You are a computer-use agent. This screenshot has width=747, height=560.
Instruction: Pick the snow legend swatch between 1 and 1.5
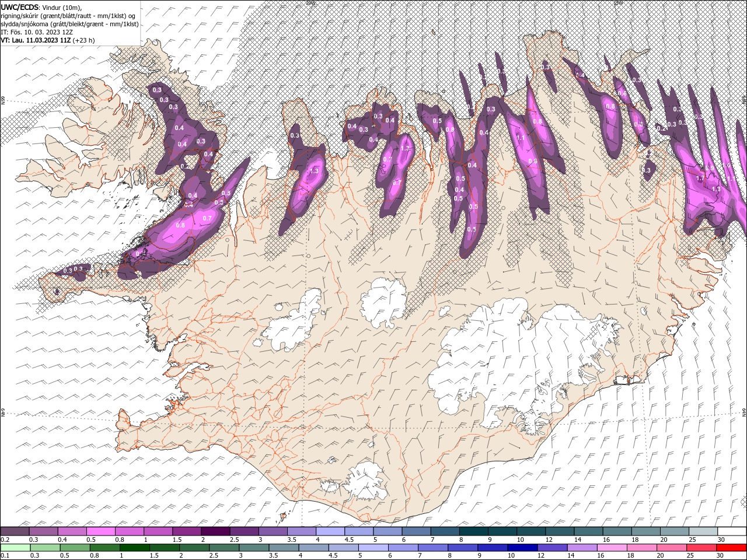coord(158,531)
